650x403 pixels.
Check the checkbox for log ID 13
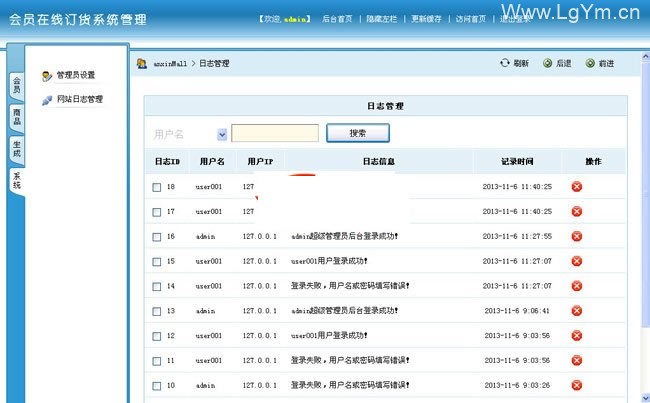157,311
